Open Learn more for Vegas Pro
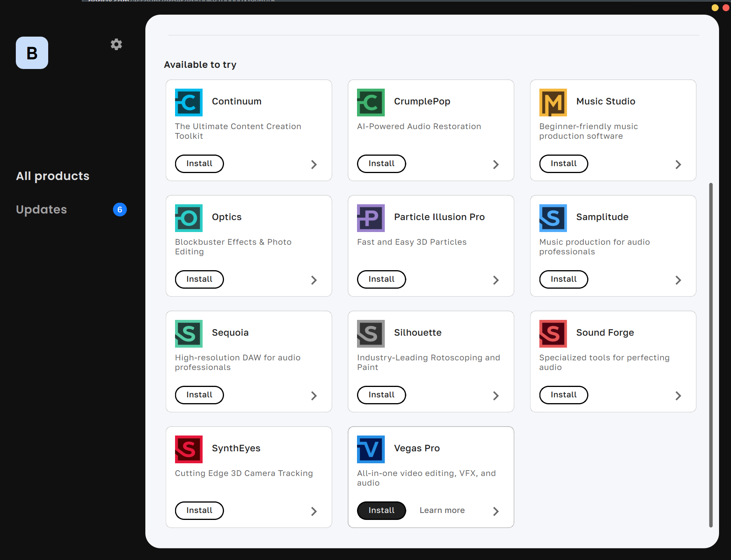Screen dimensions: 731x560 point(442,510)
